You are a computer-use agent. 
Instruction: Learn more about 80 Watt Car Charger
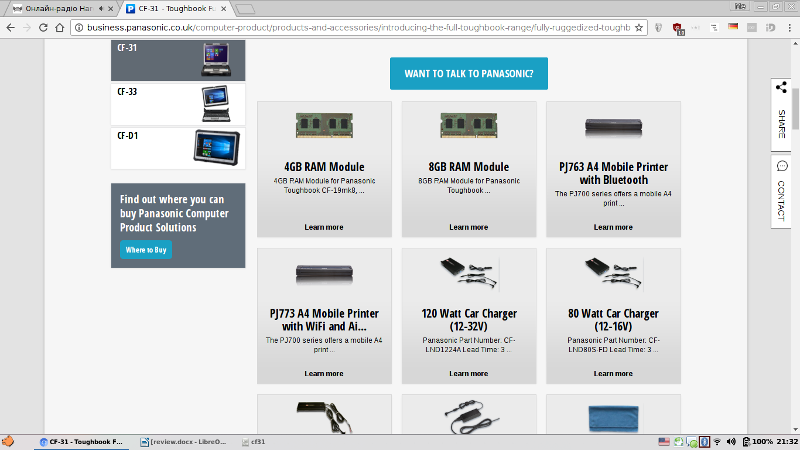coord(613,373)
